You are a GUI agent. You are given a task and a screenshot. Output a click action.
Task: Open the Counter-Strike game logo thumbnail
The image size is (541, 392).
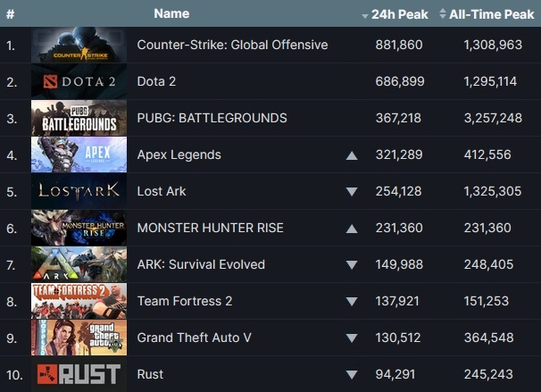pyautogui.click(x=79, y=46)
